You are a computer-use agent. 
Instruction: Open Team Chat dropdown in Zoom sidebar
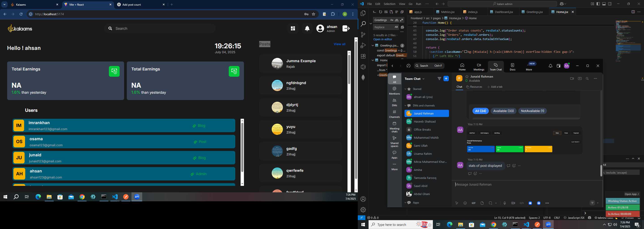(x=424, y=79)
